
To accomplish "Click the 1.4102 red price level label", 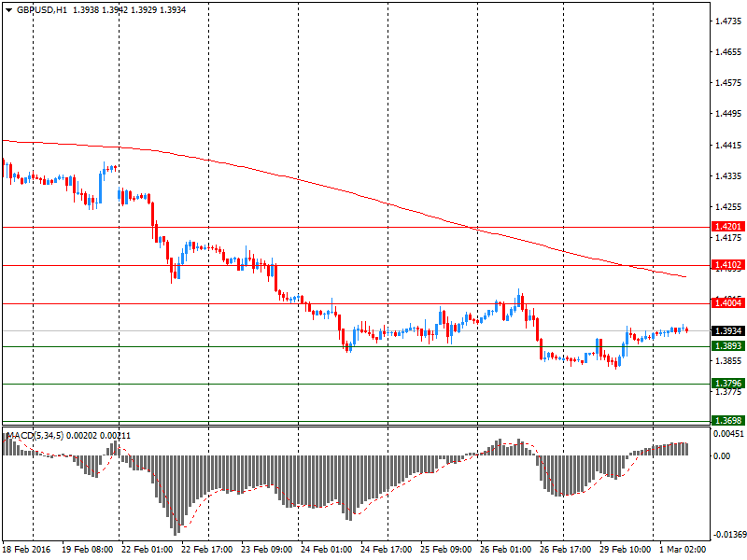I will 728,265.
